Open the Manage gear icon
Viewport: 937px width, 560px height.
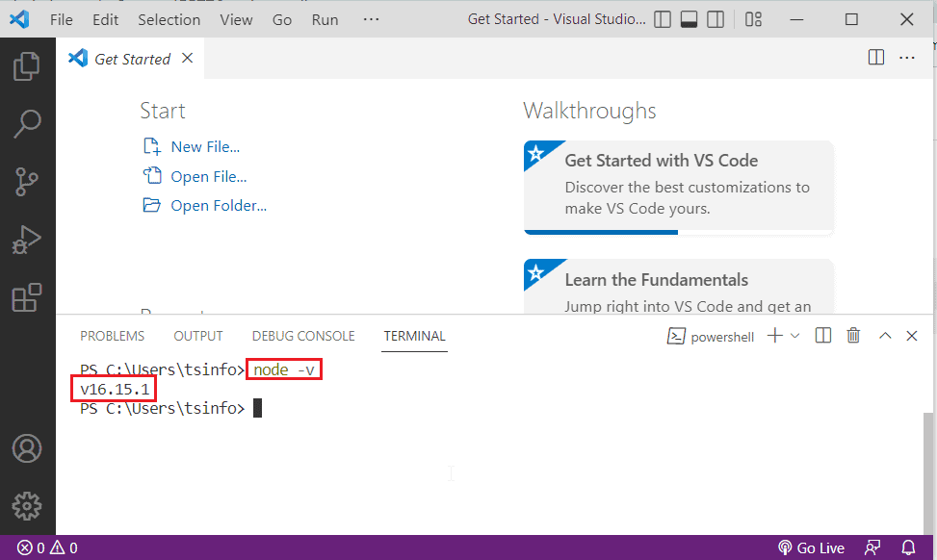27,506
